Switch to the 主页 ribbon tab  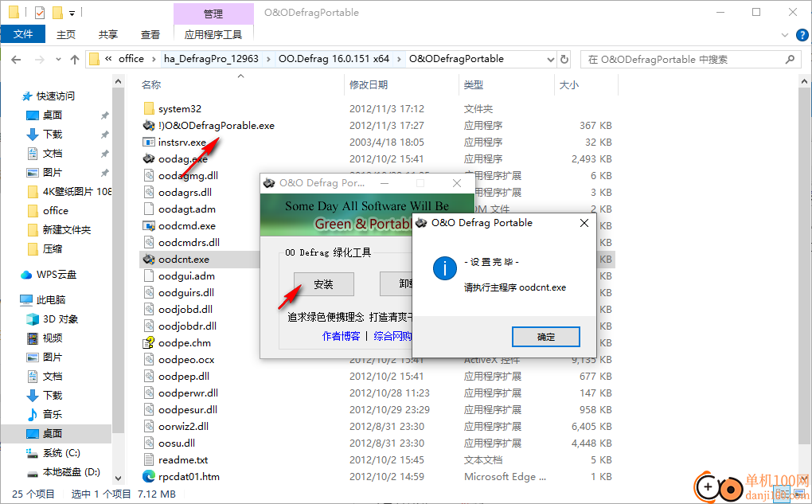66,34
